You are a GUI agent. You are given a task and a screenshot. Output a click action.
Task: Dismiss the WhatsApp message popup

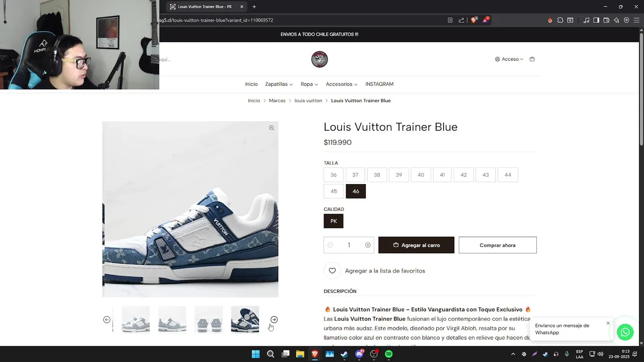(608, 323)
